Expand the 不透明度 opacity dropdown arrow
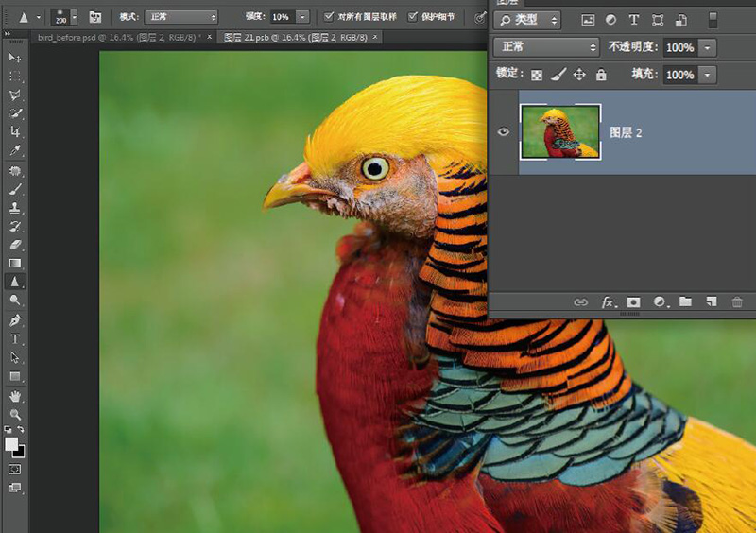This screenshot has width=756, height=533. 708,47
